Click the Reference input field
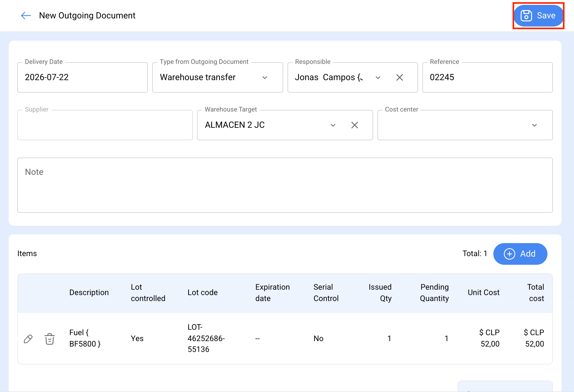 pos(488,77)
